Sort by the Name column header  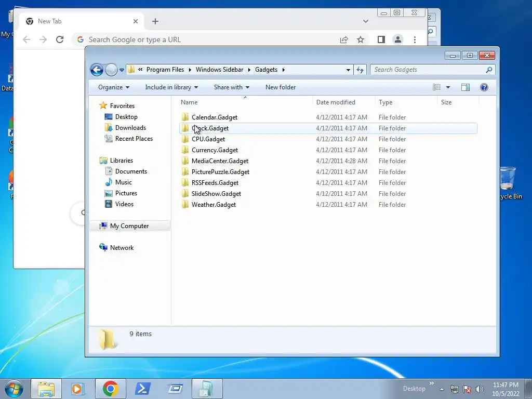(245, 102)
